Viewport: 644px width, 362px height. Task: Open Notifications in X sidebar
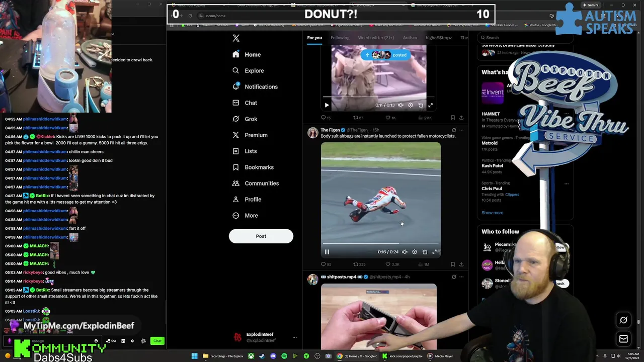coord(255,86)
